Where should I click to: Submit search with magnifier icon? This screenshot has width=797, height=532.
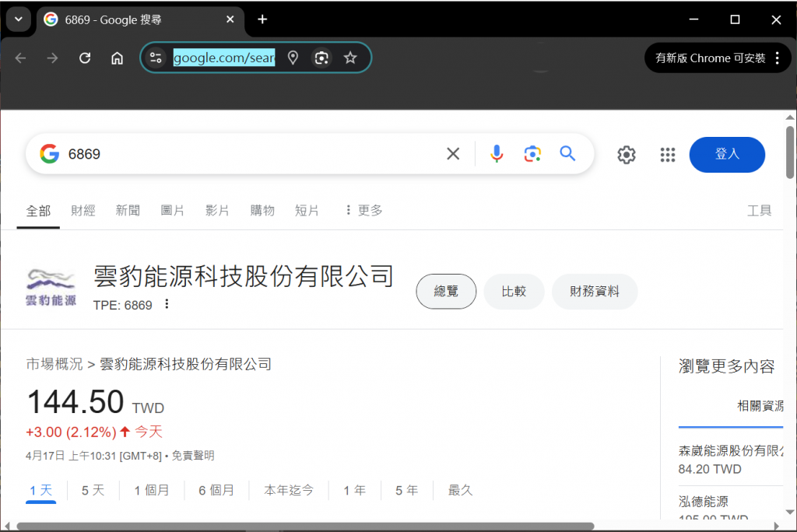tap(567, 154)
